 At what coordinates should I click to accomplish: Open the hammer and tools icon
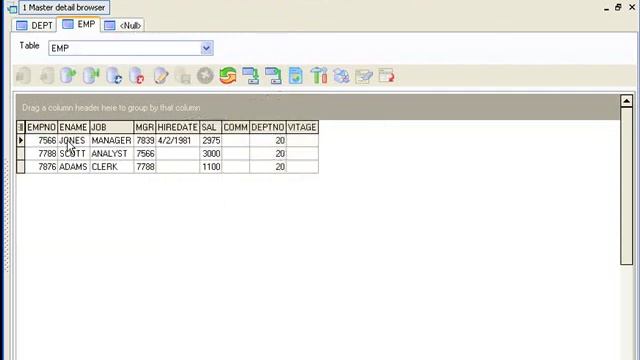click(x=318, y=76)
